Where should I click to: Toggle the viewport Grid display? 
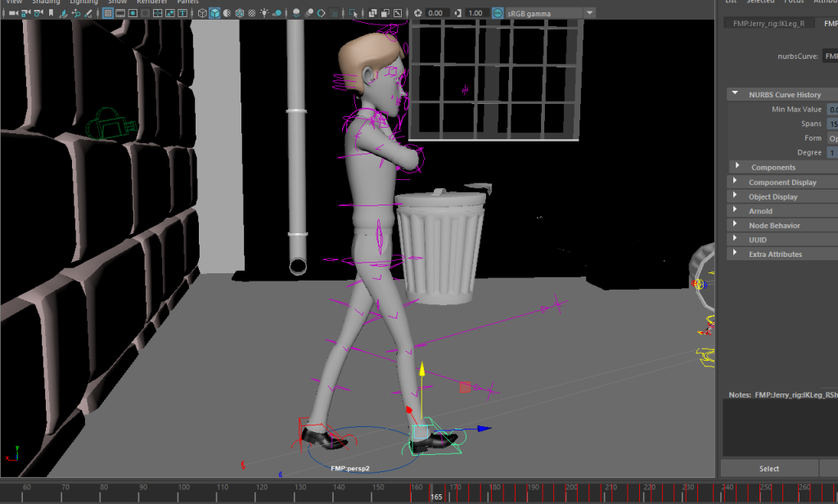click(108, 13)
